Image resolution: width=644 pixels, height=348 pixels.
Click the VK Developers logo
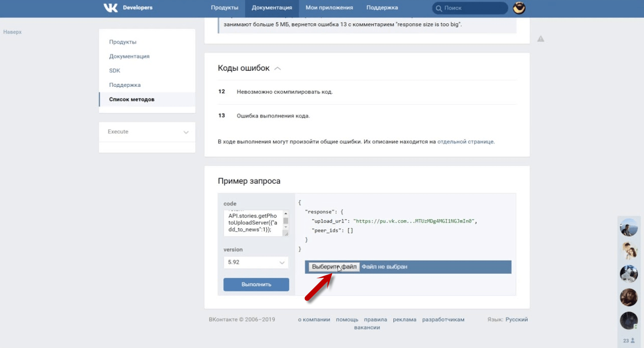(127, 8)
